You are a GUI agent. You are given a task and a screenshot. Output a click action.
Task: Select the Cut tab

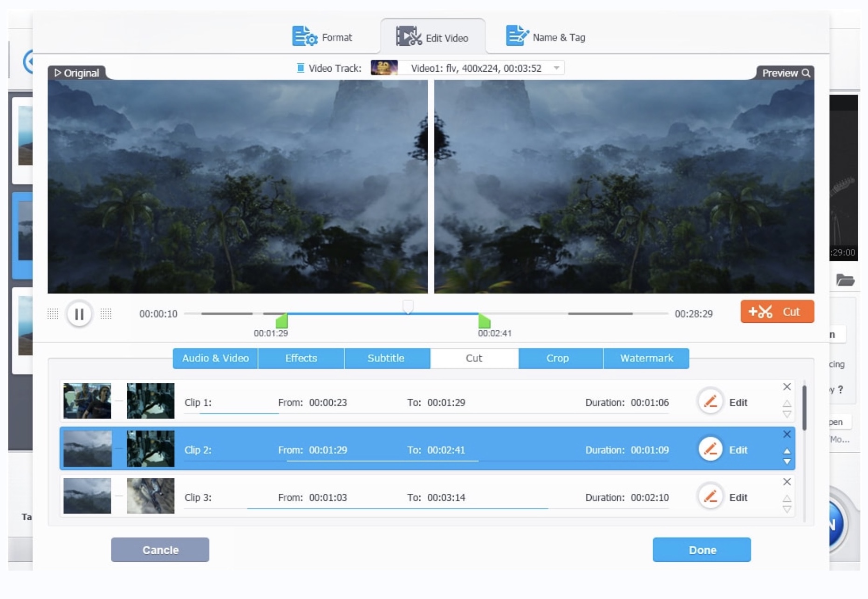474,358
